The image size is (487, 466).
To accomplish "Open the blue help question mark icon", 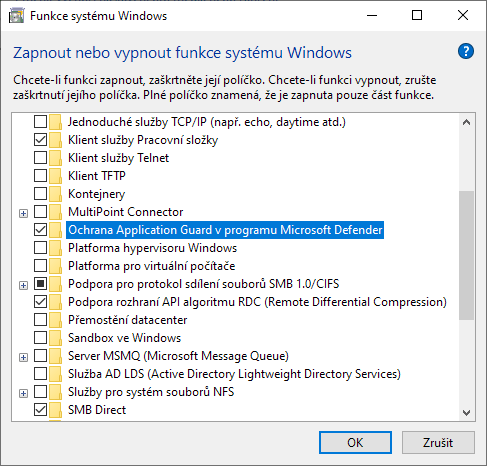I will 466,52.
